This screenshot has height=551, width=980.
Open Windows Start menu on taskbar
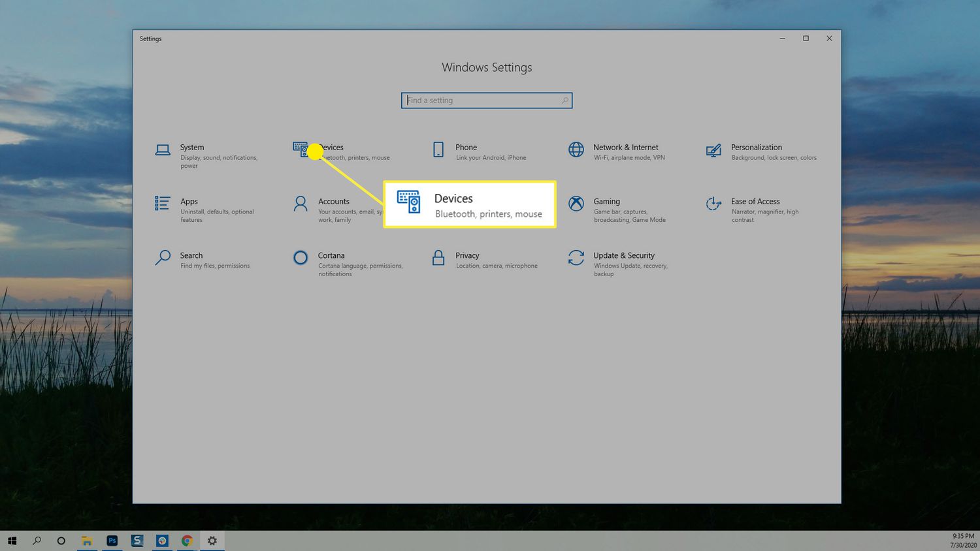pyautogui.click(x=12, y=541)
